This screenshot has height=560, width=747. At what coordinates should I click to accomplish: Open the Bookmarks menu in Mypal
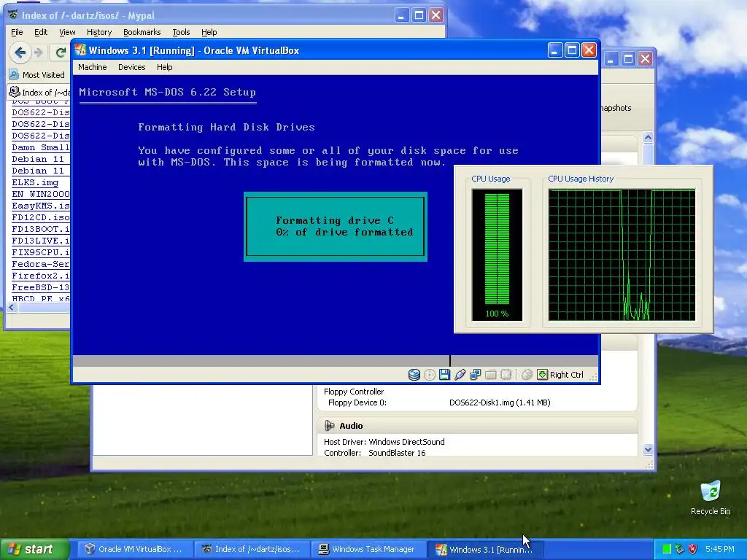pos(142,32)
